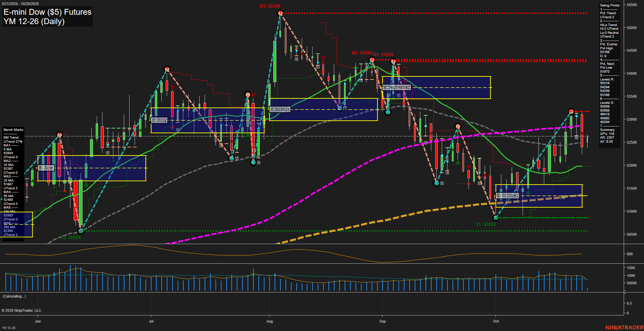Click the (Calculating...) indicator status text
Image resolution: width=644 pixels, height=331 pixels.
coord(14,296)
